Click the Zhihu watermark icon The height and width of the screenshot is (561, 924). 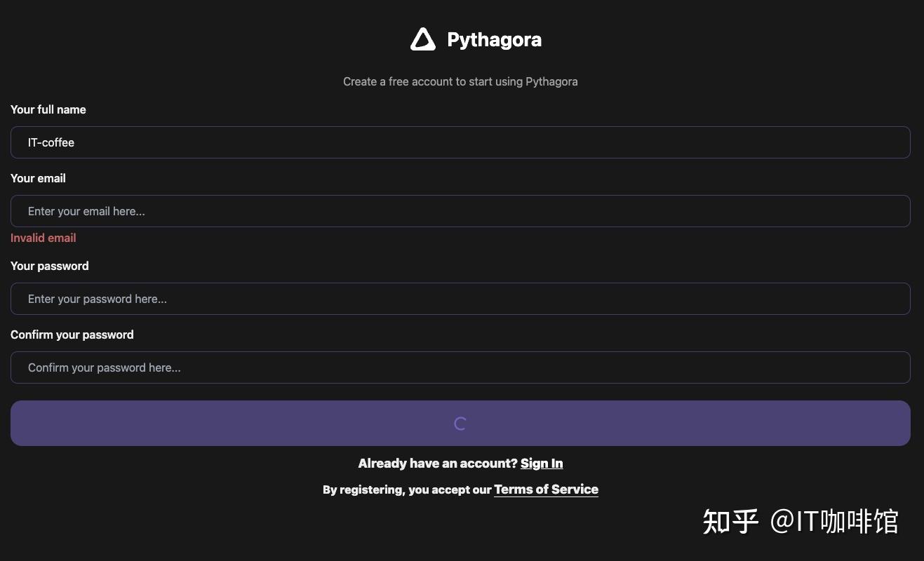pos(730,521)
